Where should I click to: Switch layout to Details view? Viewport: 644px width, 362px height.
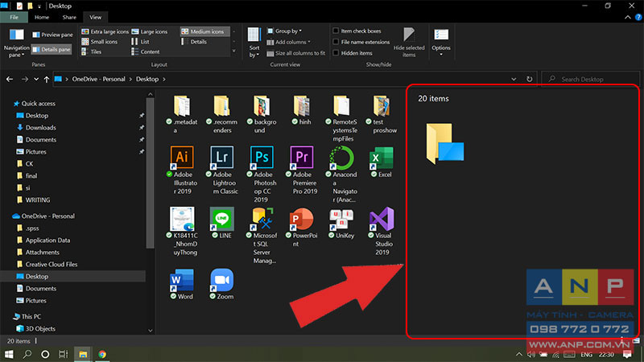195,42
